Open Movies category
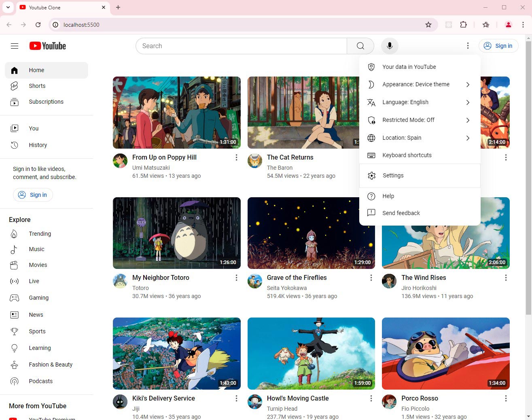532x420 pixels. pos(47,265)
